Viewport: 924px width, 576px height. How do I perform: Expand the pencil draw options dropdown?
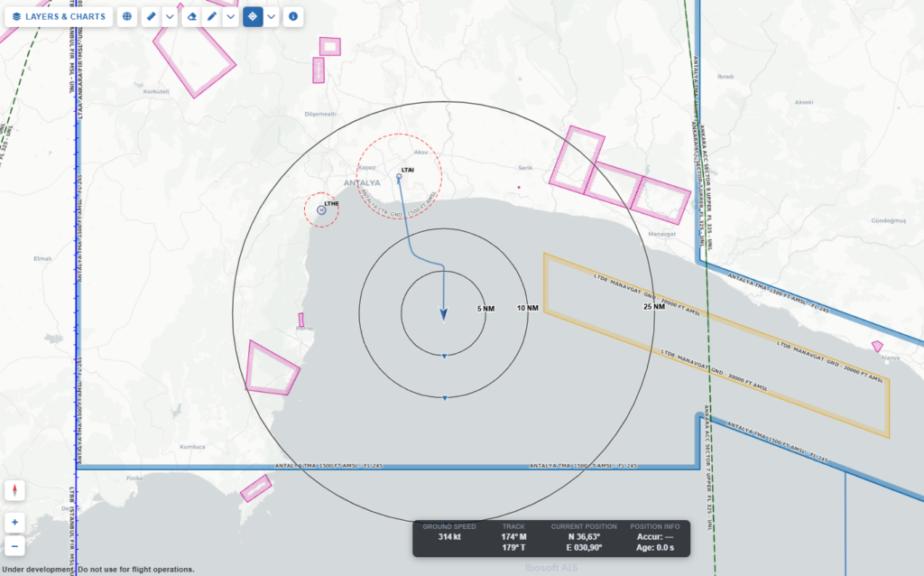[x=231, y=16]
